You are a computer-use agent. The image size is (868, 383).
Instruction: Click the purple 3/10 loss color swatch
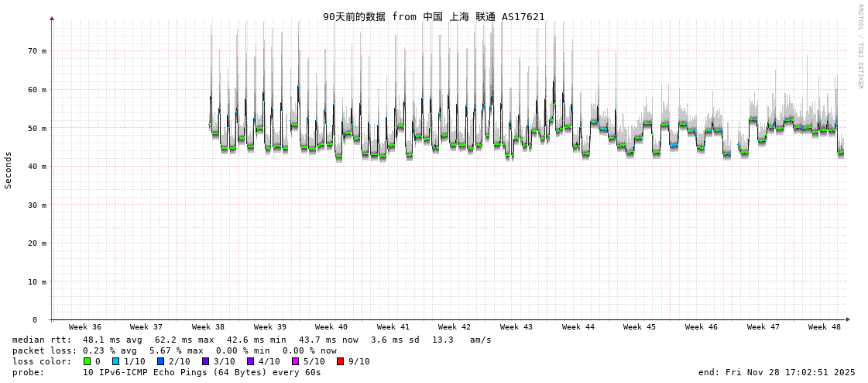pyautogui.click(x=205, y=361)
